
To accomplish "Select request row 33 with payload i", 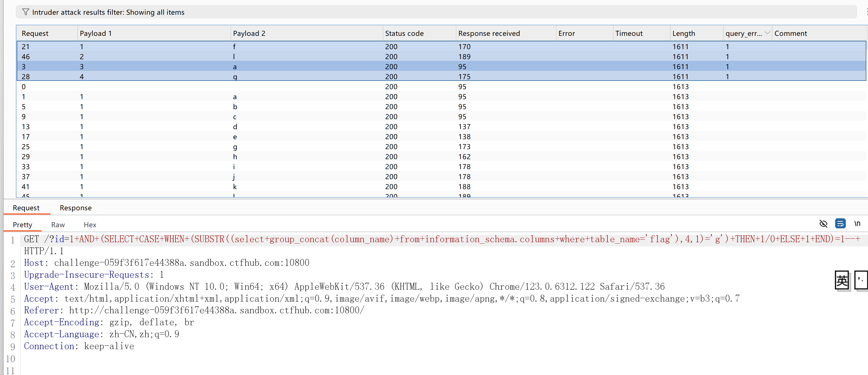I will point(441,167).
